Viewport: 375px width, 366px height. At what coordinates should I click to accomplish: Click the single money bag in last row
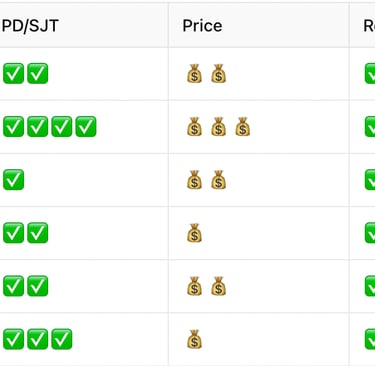coord(194,339)
